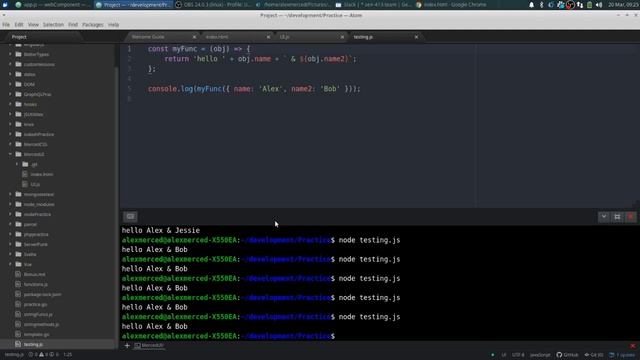Close the terminal with the red X
Screen dimensions: 640x360
(x=631, y=217)
